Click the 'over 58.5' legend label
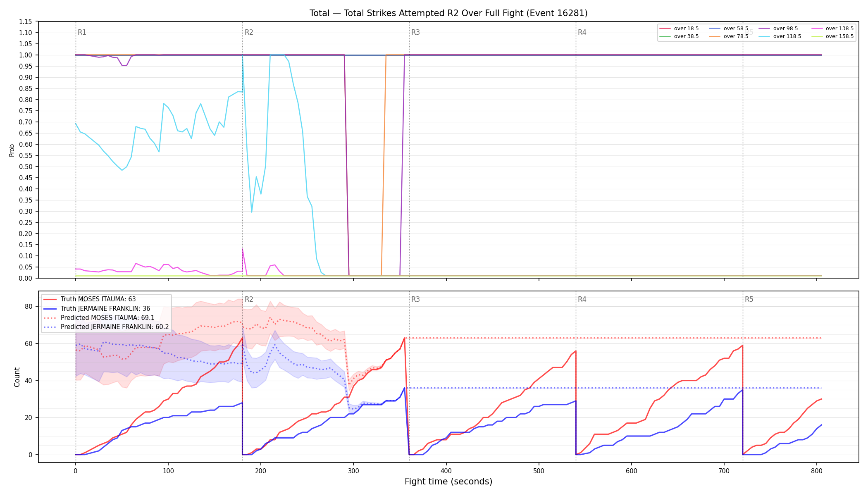 click(736, 29)
